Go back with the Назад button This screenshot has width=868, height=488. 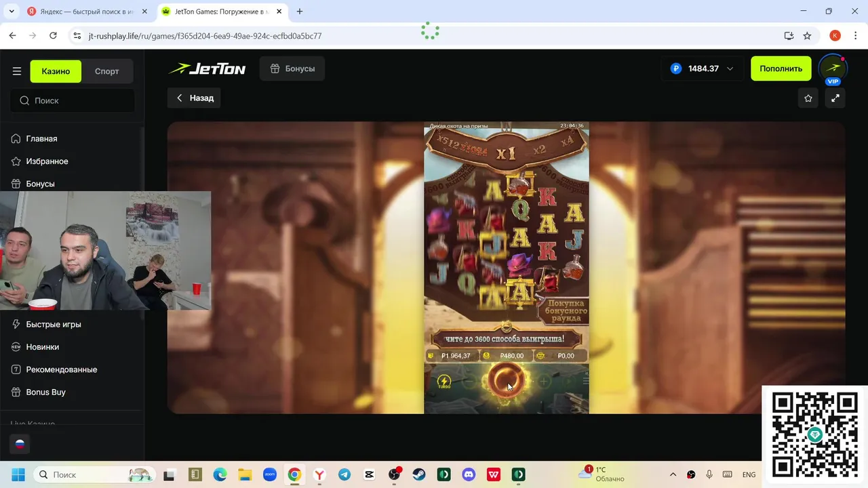tap(195, 98)
